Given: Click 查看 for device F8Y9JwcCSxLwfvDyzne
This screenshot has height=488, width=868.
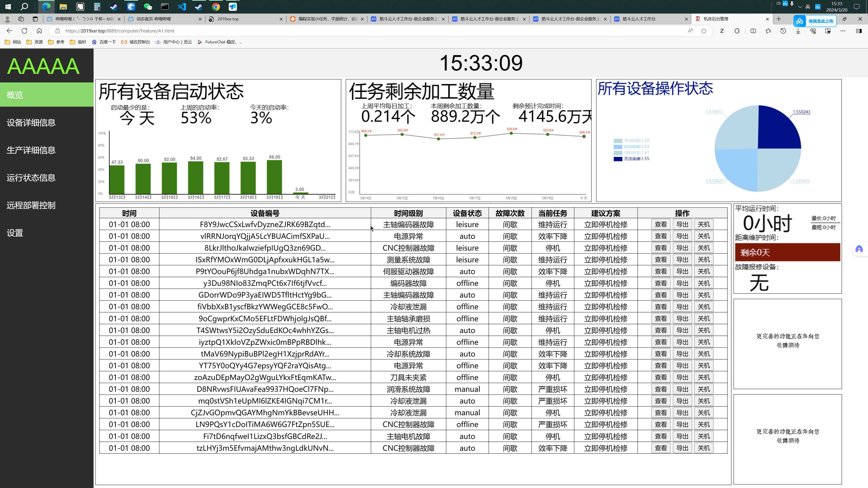Looking at the screenshot, I should coord(661,224).
